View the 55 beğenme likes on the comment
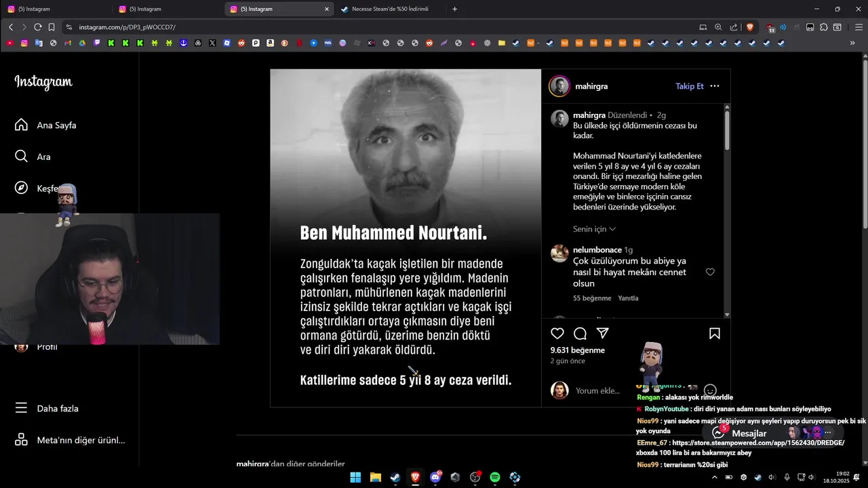The image size is (868, 488). click(x=592, y=298)
